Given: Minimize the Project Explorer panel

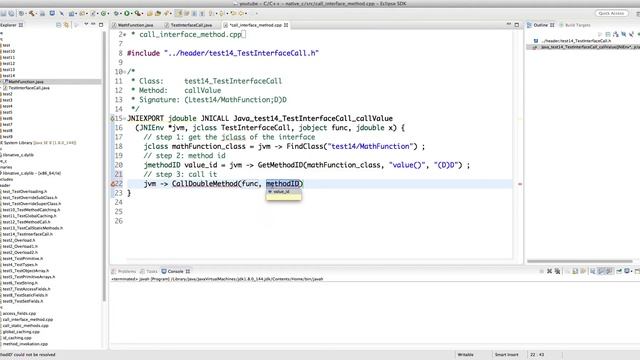Looking at the screenshot, I should [93, 24].
